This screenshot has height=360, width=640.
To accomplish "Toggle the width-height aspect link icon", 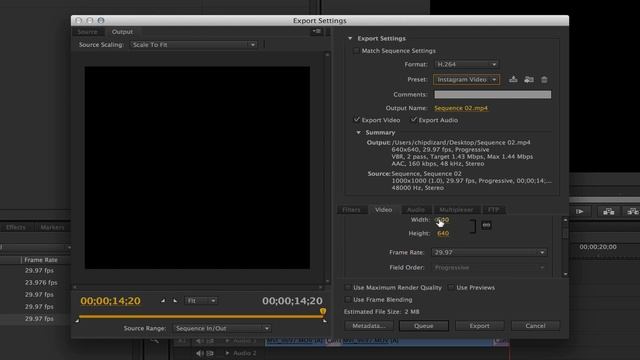I will click(486, 225).
